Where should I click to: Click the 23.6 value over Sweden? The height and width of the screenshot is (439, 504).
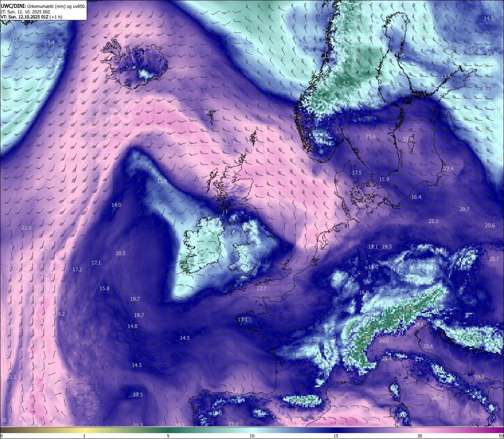(x=371, y=137)
